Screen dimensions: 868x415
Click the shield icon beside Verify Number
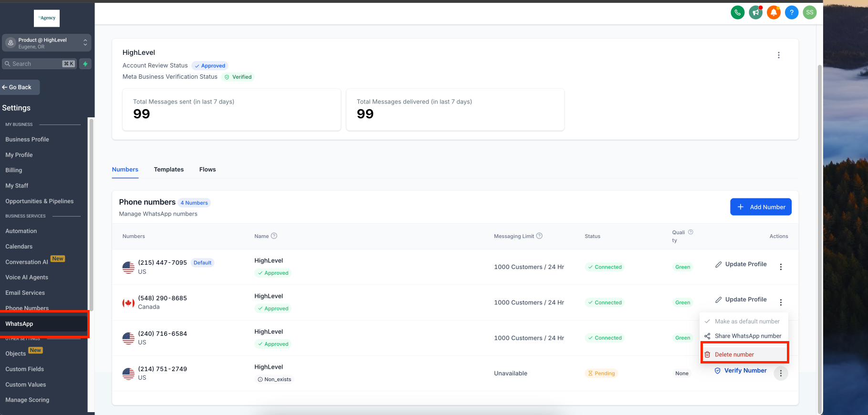[x=717, y=371]
